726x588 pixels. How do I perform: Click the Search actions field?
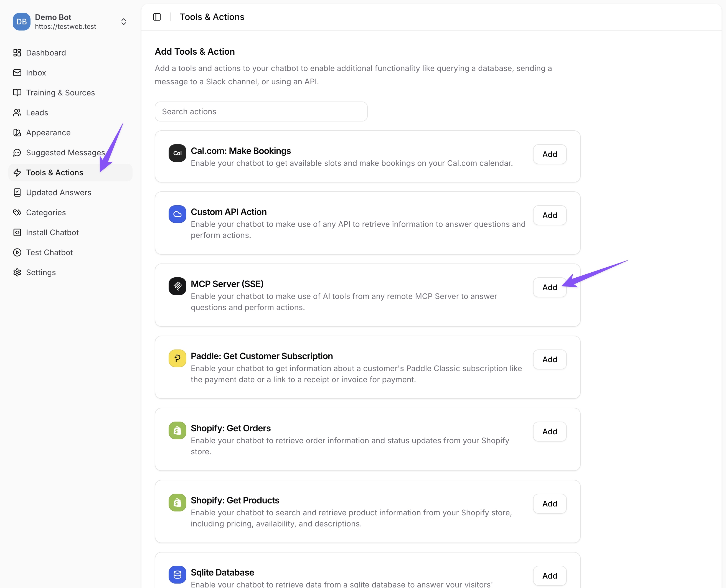(261, 111)
